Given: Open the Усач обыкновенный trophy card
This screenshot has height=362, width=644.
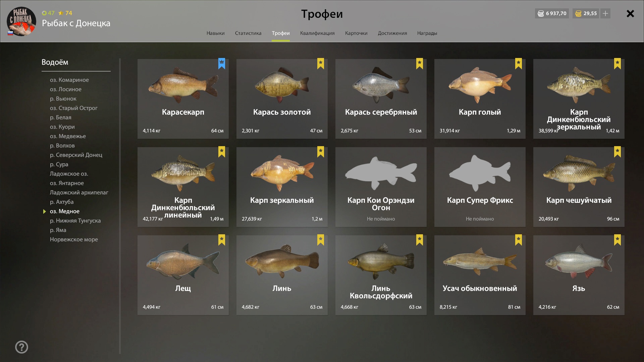Looking at the screenshot, I should click(480, 275).
